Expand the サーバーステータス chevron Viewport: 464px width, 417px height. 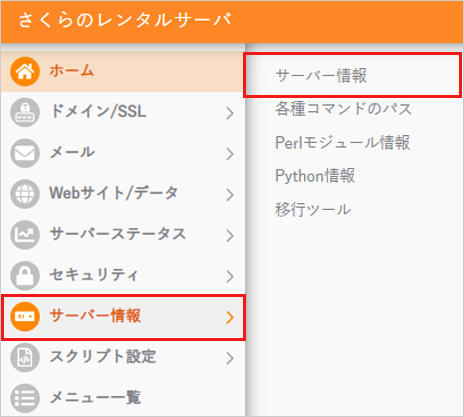[x=230, y=236]
